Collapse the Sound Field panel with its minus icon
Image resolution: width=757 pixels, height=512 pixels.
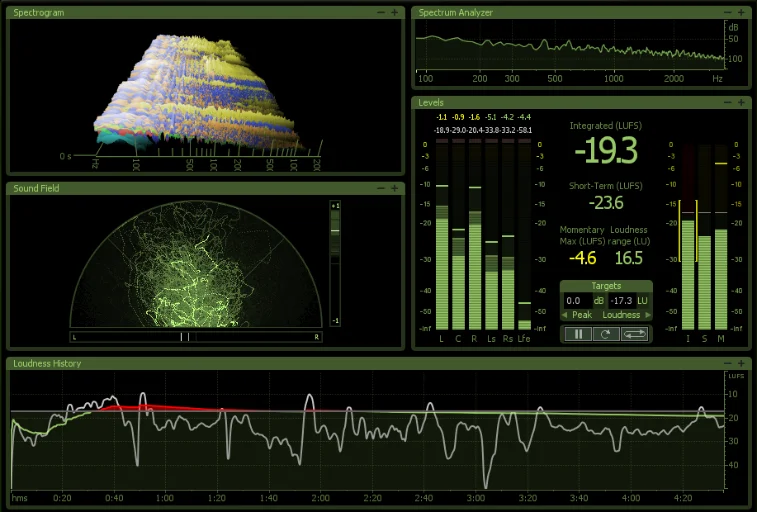click(381, 188)
